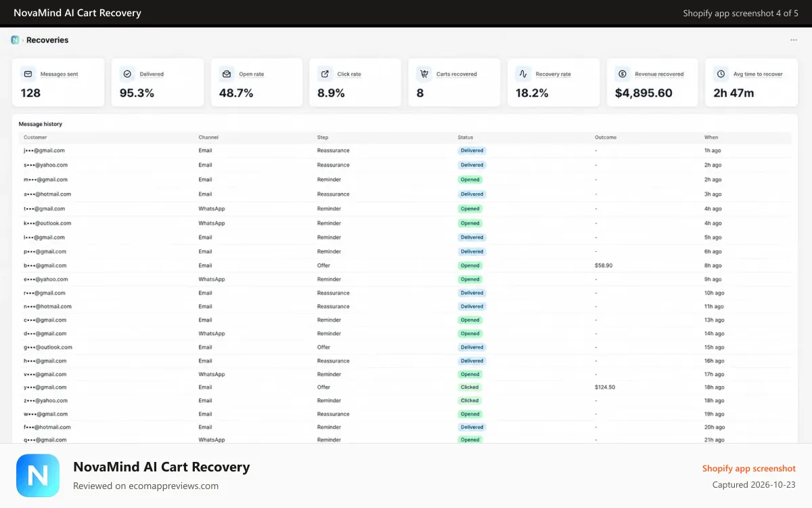Click the Carts recovered metric label
Screen dimensions: 812x508
457,75
